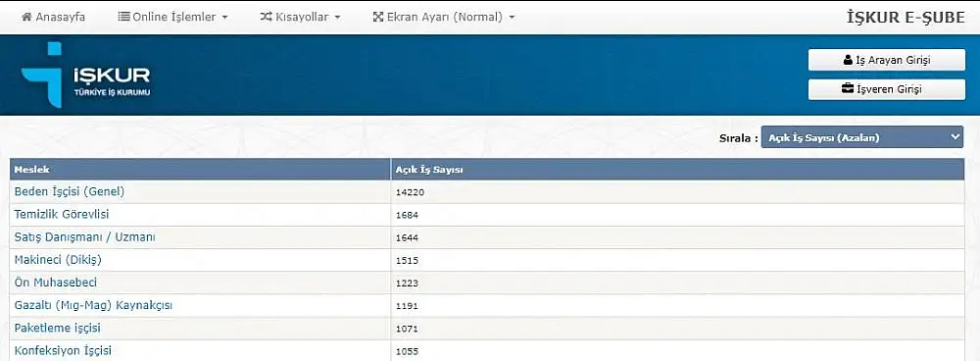This screenshot has width=980, height=361.
Task: Click the İŞKUR E-ŞUBE title text
Action: coord(906,18)
